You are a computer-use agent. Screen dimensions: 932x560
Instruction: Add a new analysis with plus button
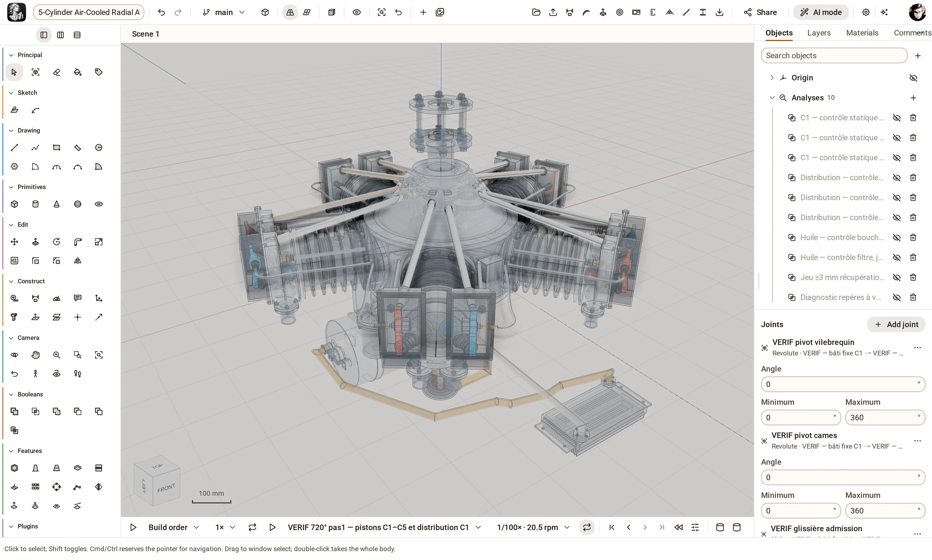(x=913, y=98)
